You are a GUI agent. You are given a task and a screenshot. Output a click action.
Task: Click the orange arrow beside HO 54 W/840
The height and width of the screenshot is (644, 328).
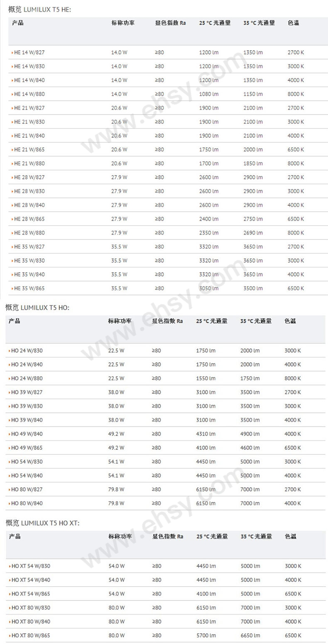[9, 476]
